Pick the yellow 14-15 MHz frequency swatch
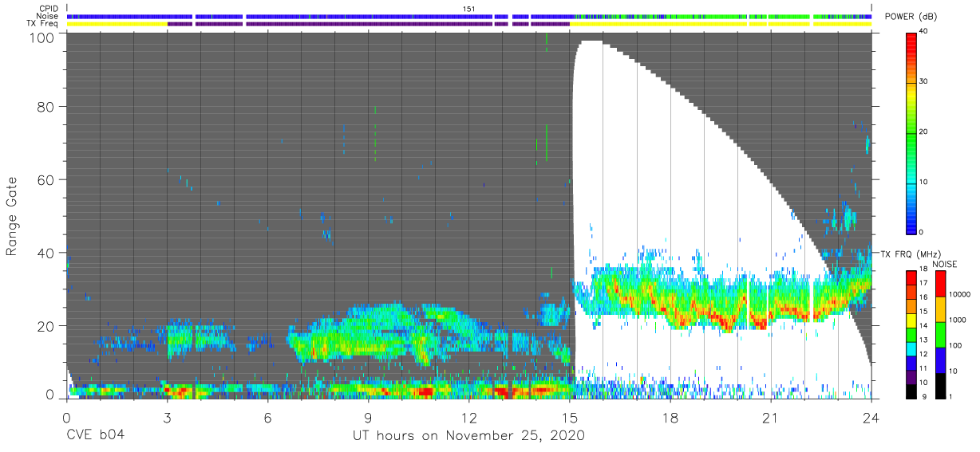Screen dimensions: 980x452 point(912,320)
